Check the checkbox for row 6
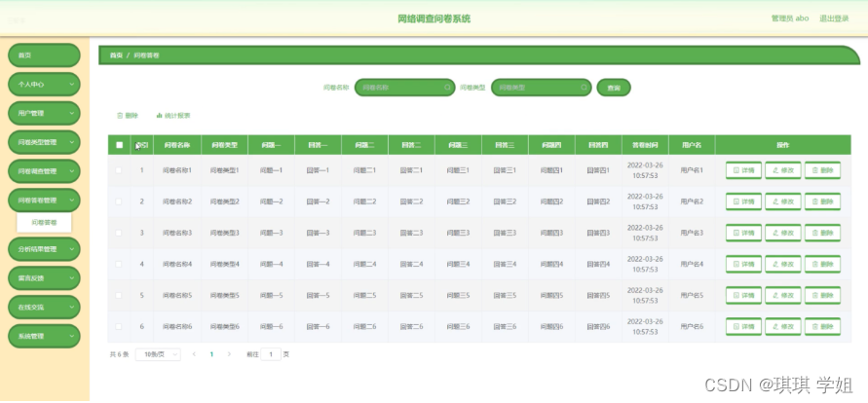This screenshot has width=868, height=403. pos(119,327)
